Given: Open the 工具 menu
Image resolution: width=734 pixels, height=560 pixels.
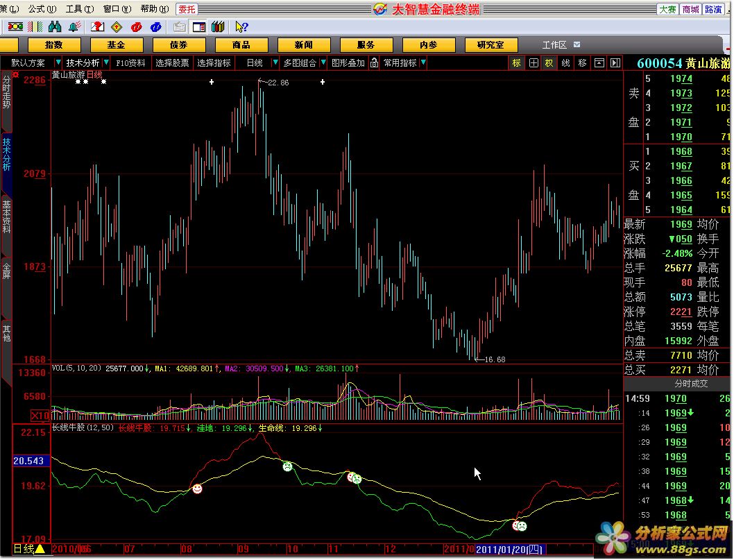Looking at the screenshot, I should coord(80,8).
